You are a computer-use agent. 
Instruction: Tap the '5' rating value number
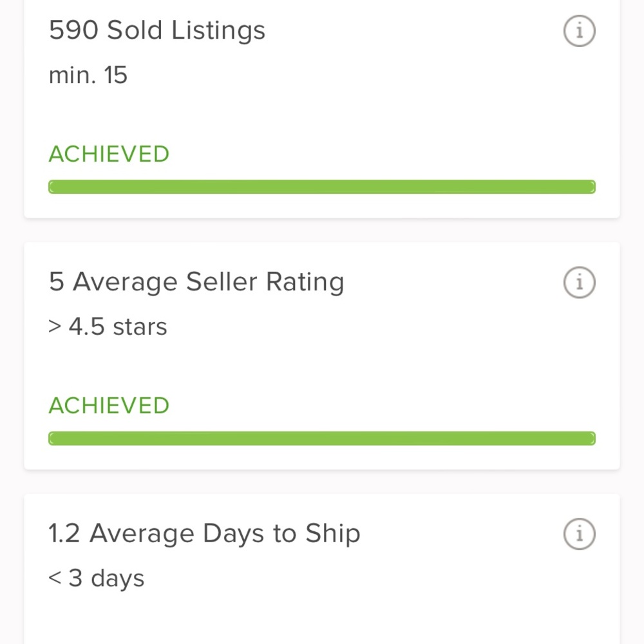[x=57, y=282]
